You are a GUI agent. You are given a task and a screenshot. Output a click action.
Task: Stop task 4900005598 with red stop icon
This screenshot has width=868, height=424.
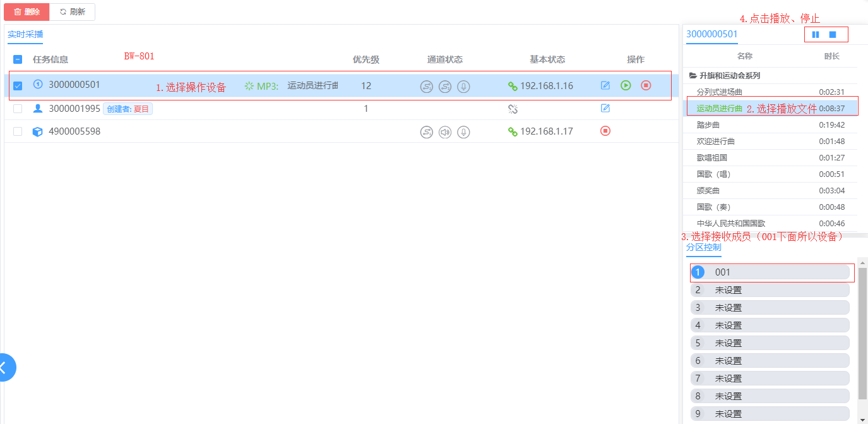(605, 131)
